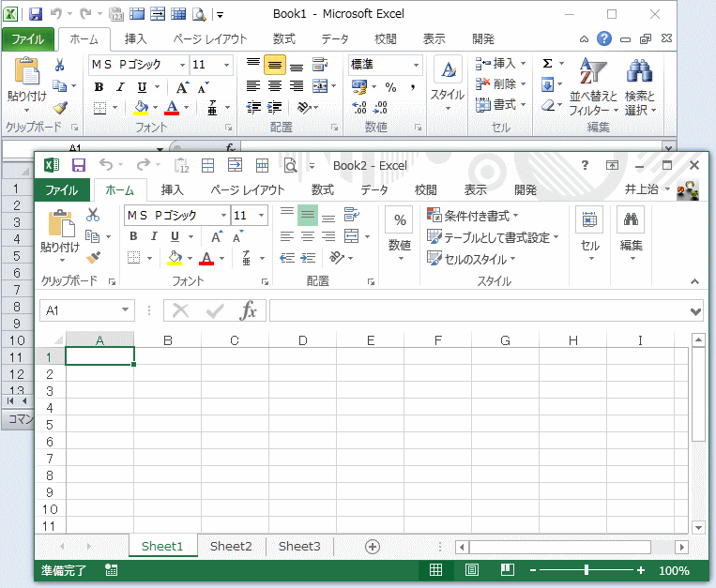Image resolution: width=716 pixels, height=588 pixels.
Task: Toggle Underline in Book2 font group
Action: (x=175, y=236)
